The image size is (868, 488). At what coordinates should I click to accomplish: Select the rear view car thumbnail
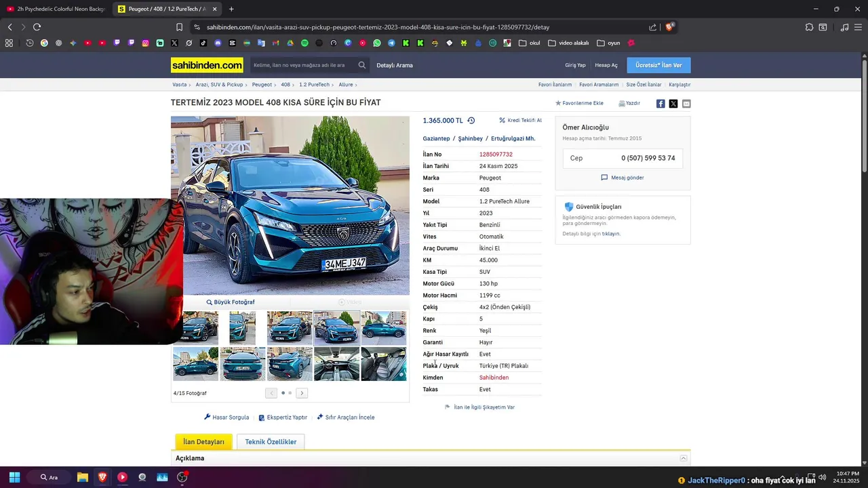[x=243, y=364]
